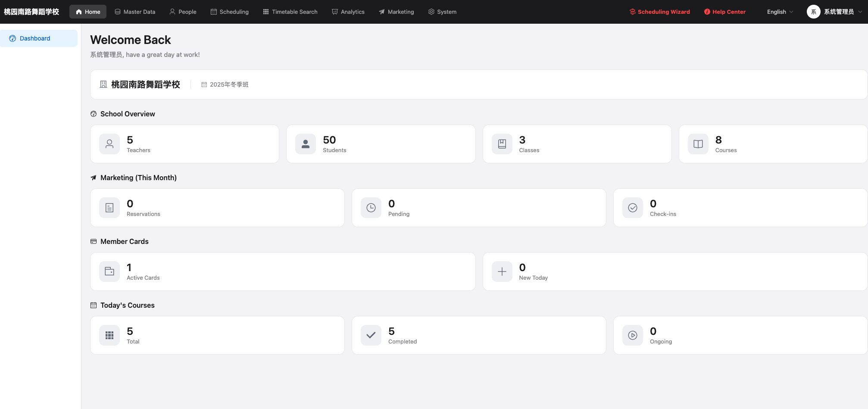The image size is (868, 409).
Task: Click the Active Cards member card
Action: tap(283, 272)
